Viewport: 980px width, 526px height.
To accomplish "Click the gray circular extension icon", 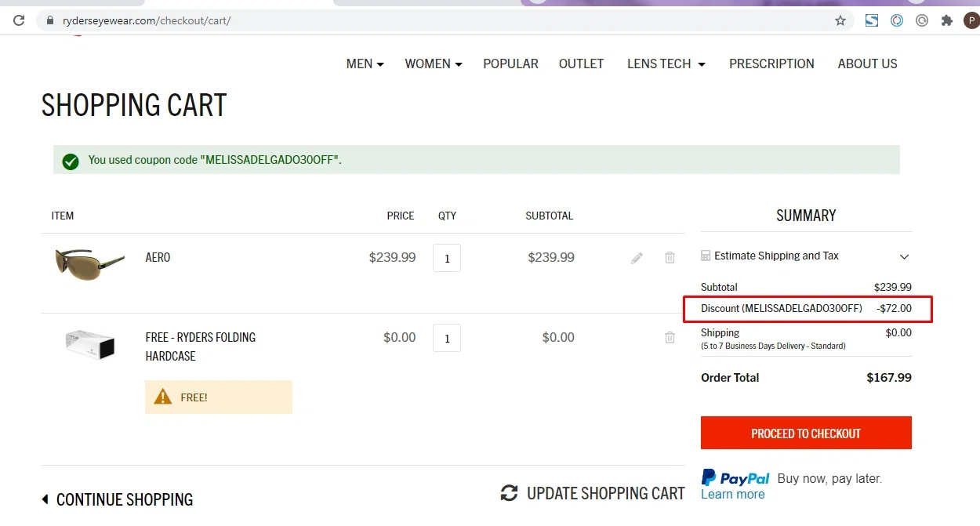I will click(922, 20).
